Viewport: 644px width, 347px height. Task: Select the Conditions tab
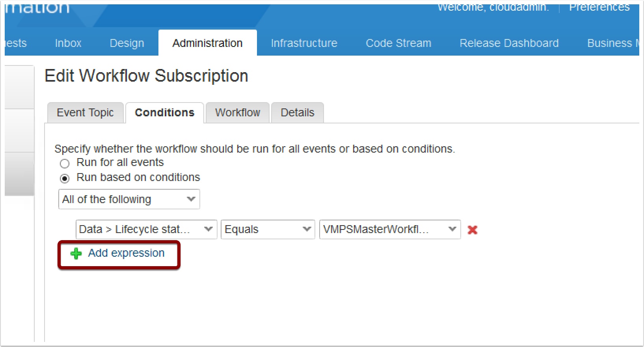(x=164, y=113)
